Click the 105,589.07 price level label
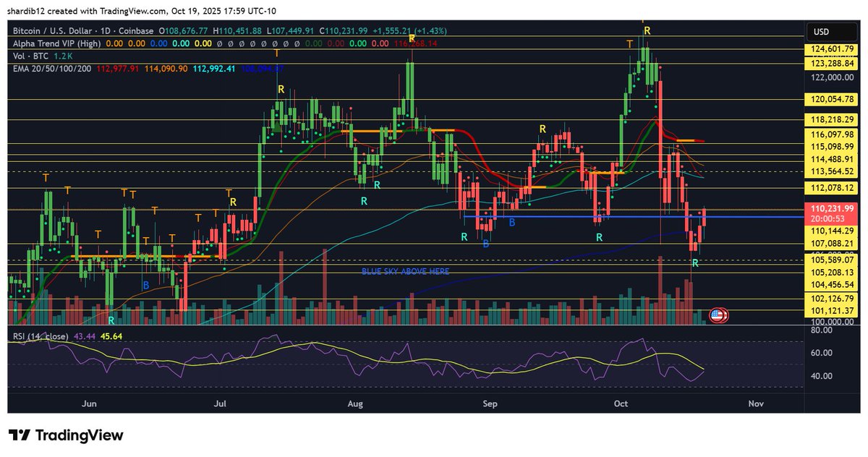Screen dimensions: 868x457 coord(833,260)
